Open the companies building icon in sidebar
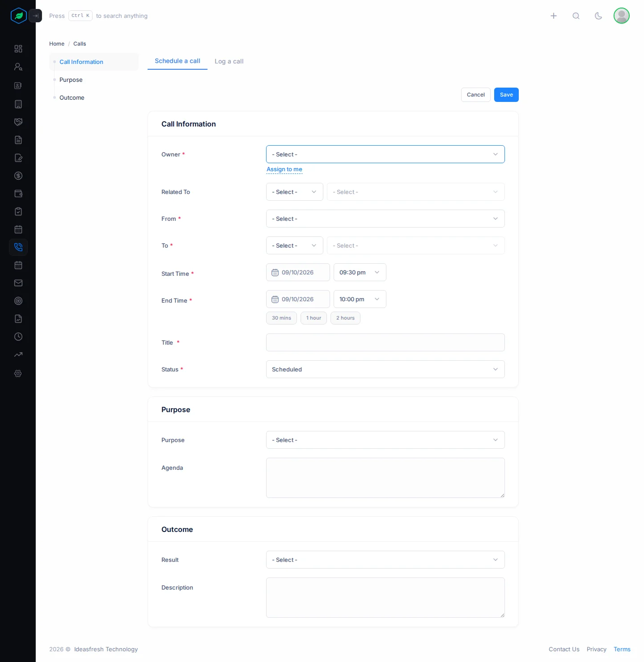Image resolution: width=644 pixels, height=662 pixels. tap(18, 104)
